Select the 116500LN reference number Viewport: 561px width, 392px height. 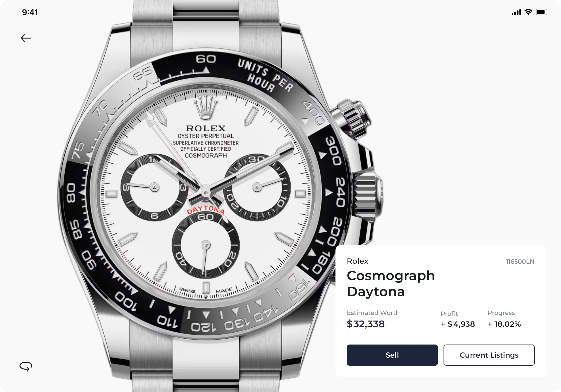(520, 262)
